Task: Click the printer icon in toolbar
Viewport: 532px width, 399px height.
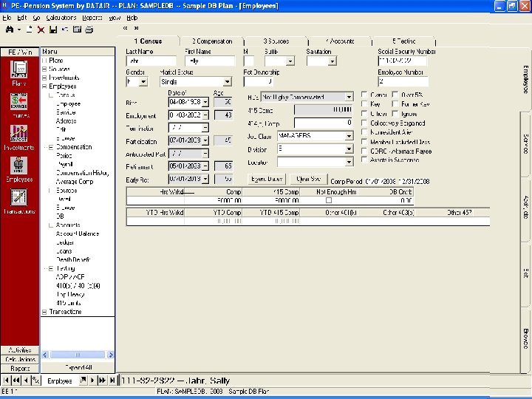Action: (89, 30)
